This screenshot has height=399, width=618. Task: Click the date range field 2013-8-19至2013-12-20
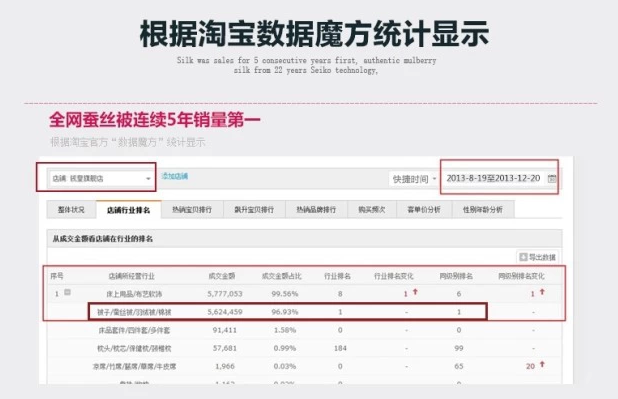[x=493, y=178]
